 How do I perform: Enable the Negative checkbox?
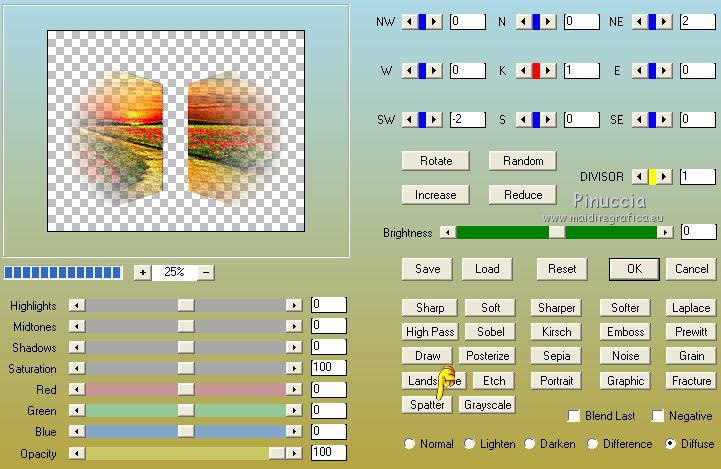pos(658,416)
